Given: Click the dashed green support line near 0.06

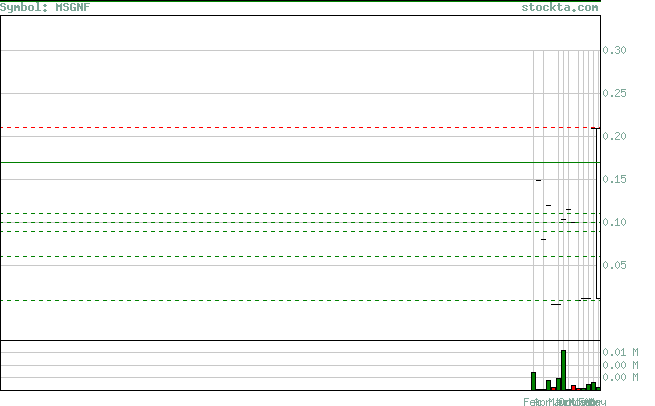Looking at the screenshot, I should click(300, 256).
